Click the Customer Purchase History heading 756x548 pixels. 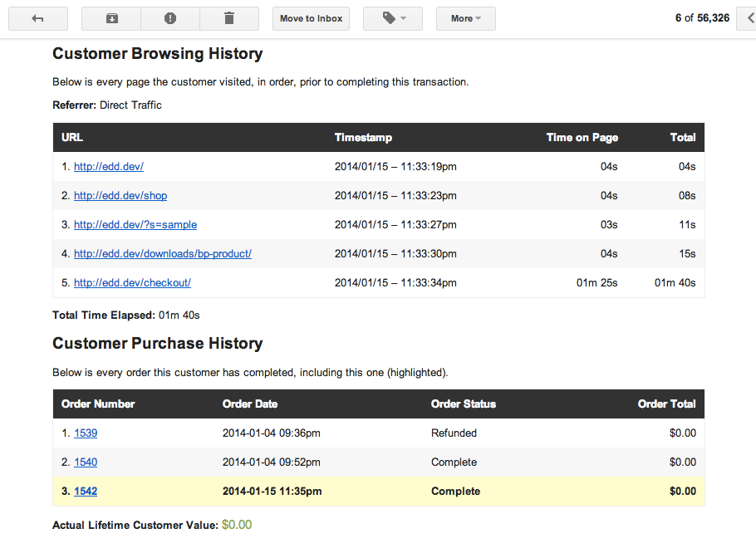pyautogui.click(x=157, y=344)
